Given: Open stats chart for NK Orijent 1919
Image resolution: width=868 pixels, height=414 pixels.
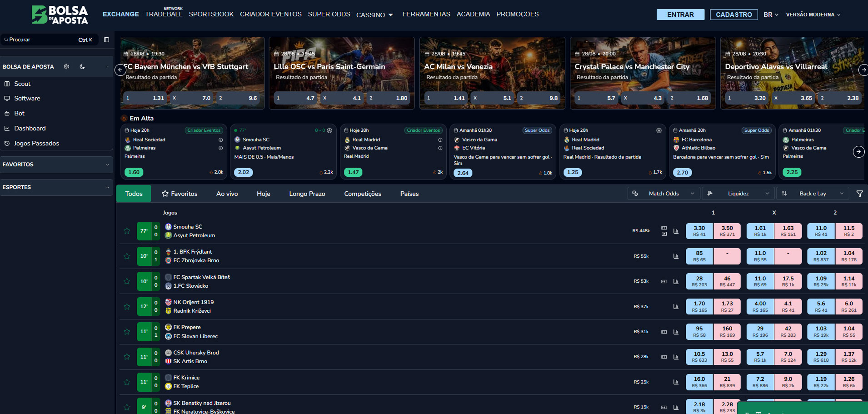Looking at the screenshot, I should coord(676,307).
